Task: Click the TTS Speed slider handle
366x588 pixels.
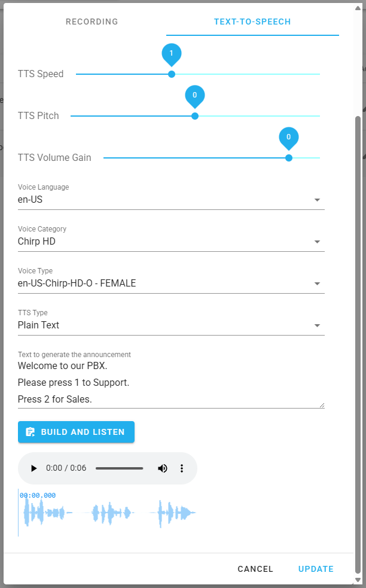Action: (x=172, y=74)
